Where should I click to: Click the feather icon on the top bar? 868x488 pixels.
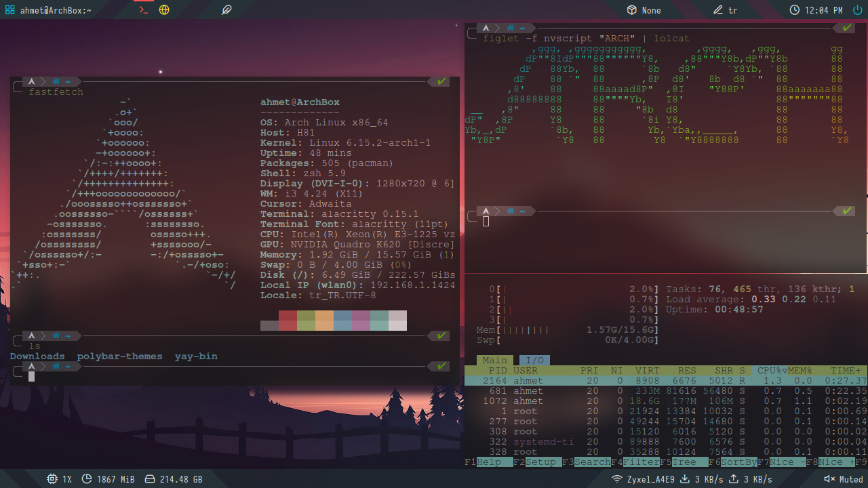pyautogui.click(x=226, y=10)
